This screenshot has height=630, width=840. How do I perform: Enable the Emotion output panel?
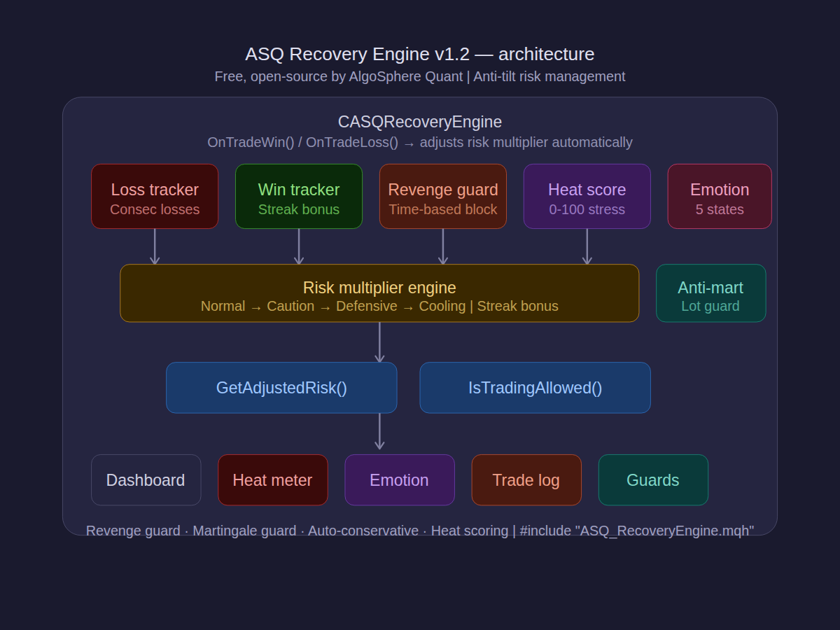(x=399, y=480)
